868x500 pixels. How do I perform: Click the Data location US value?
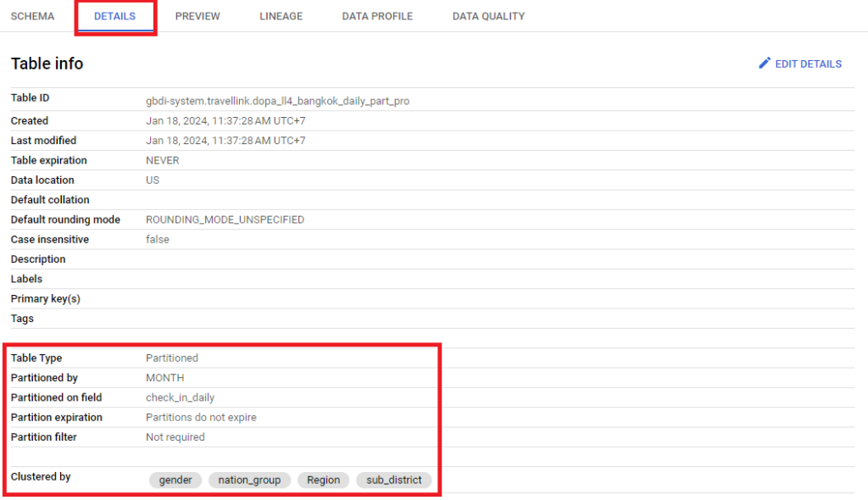[x=153, y=181]
